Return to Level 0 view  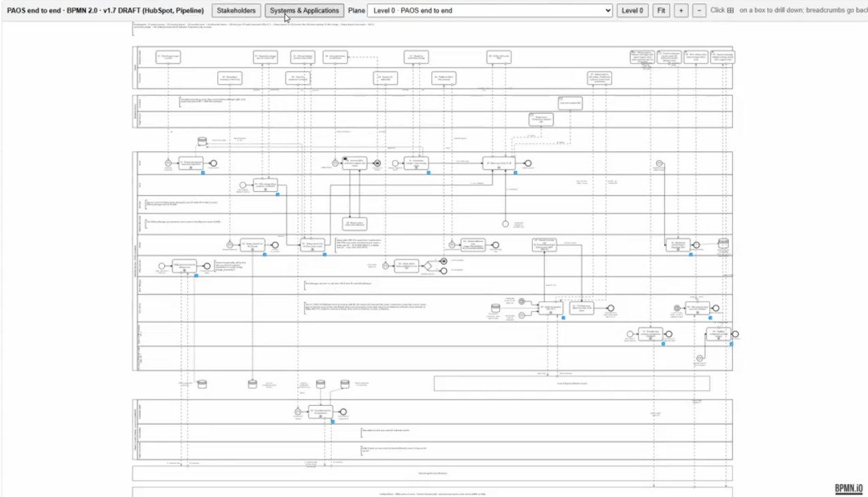(x=632, y=10)
